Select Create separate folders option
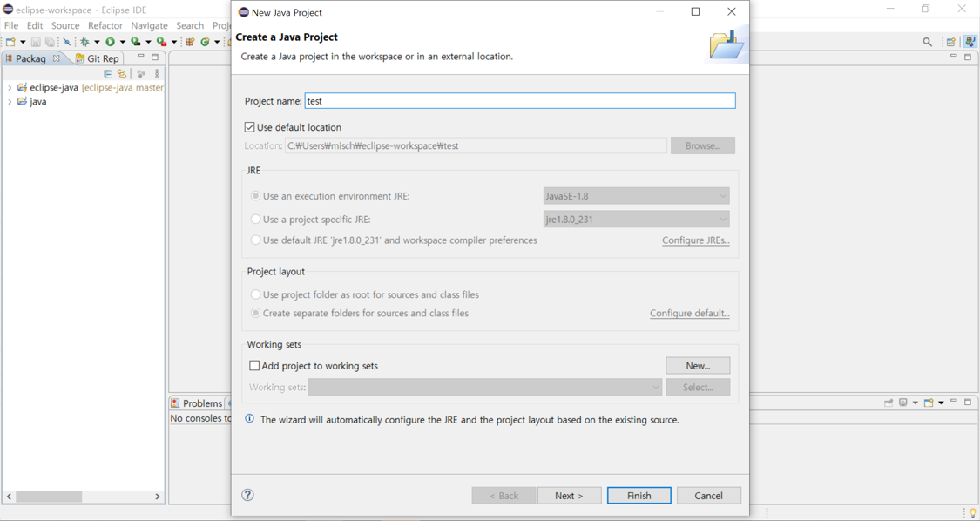980x521 pixels. [255, 314]
